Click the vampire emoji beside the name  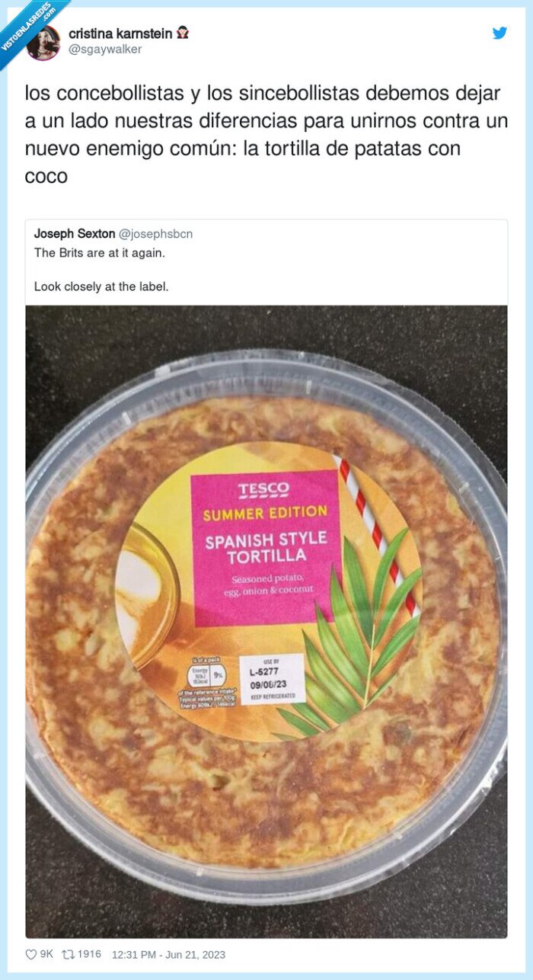pyautogui.click(x=183, y=34)
